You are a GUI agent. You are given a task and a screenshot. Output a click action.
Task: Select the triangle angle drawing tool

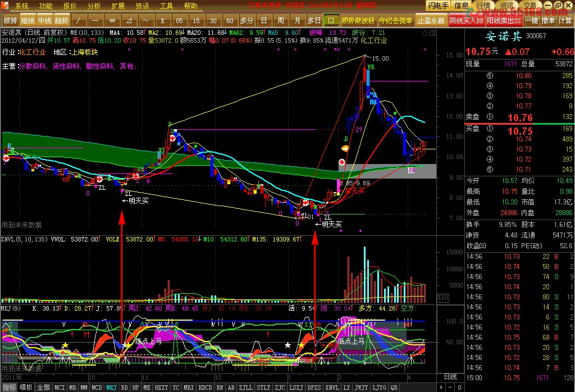129,21
